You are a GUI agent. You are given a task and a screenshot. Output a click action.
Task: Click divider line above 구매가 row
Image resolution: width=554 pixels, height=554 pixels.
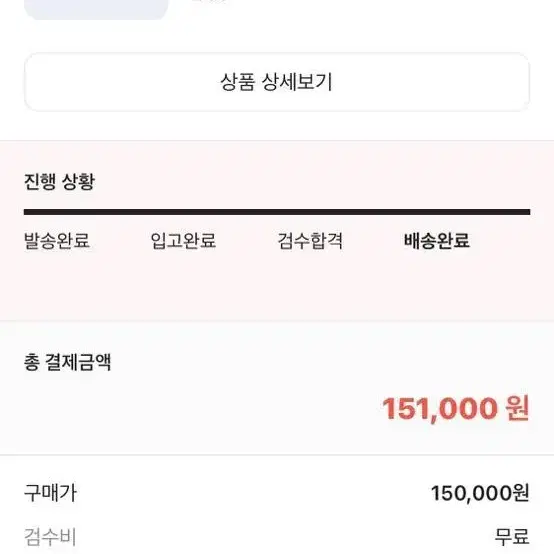coord(277,455)
